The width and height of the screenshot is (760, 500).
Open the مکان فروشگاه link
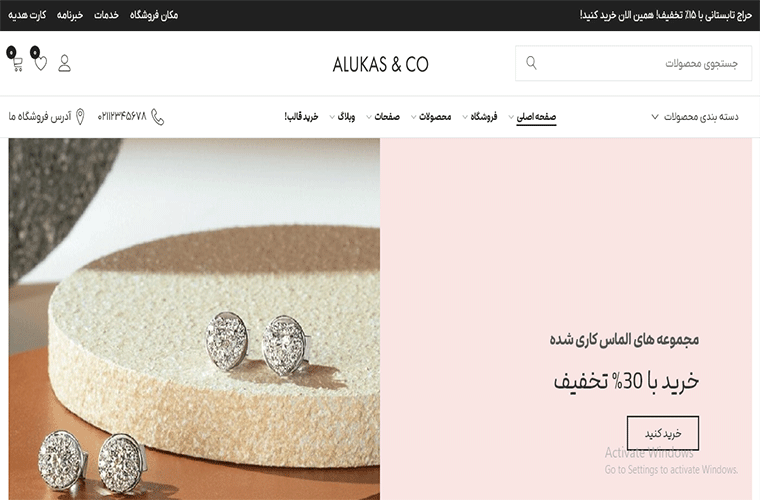click(x=154, y=15)
